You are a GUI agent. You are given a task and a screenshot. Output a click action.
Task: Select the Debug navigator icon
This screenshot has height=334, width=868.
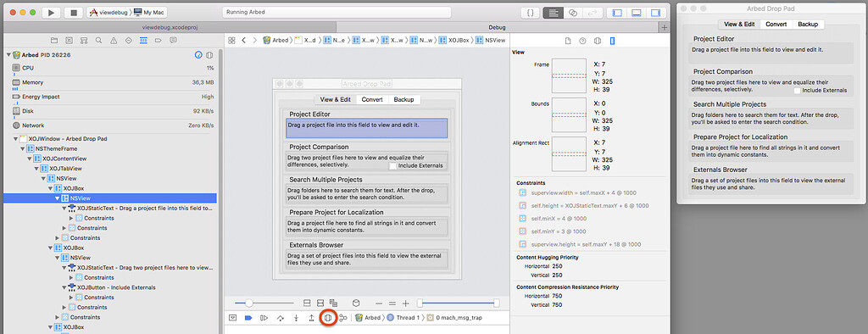coord(143,41)
